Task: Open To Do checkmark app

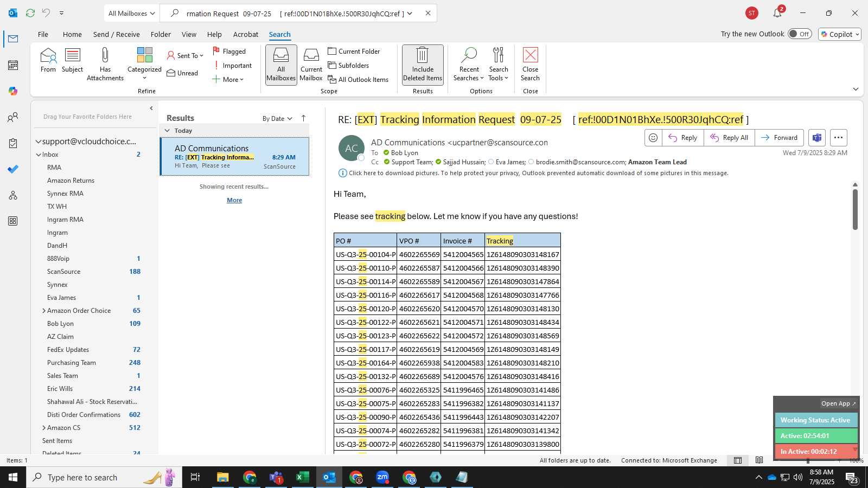Action: pyautogui.click(x=13, y=169)
